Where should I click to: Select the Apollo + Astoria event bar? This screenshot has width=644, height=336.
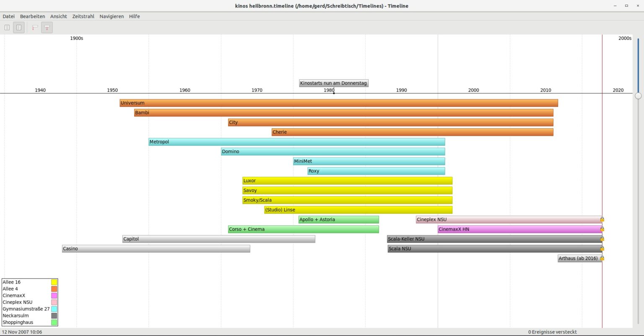click(x=338, y=219)
